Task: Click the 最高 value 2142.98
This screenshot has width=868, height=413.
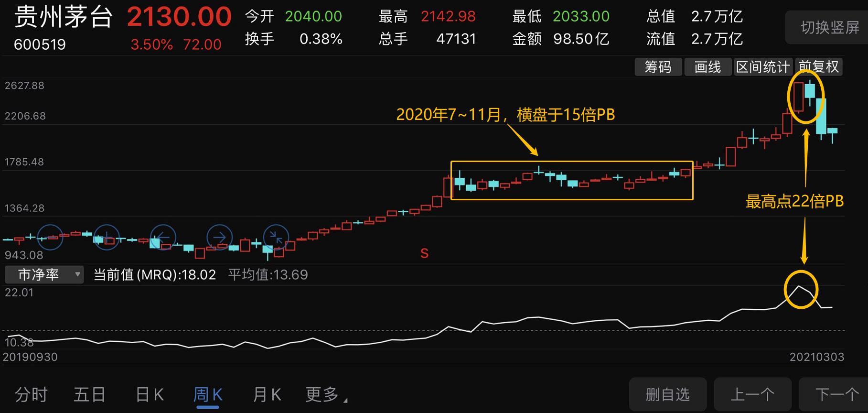Action: [448, 17]
